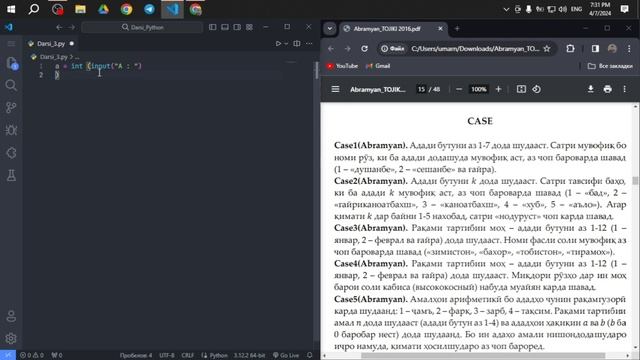The width and height of the screenshot is (640, 360).
Task: Open the ports forwarded status item
Action: point(57,355)
